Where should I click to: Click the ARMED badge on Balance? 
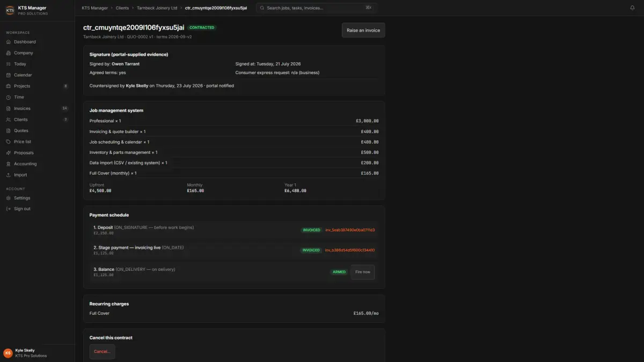click(339, 272)
